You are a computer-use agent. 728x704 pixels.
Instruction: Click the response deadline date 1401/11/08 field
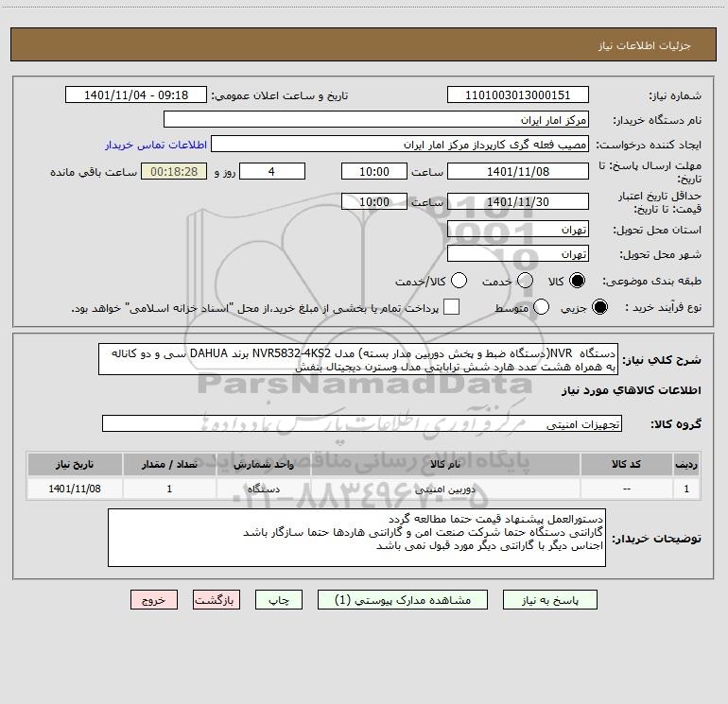point(518,172)
